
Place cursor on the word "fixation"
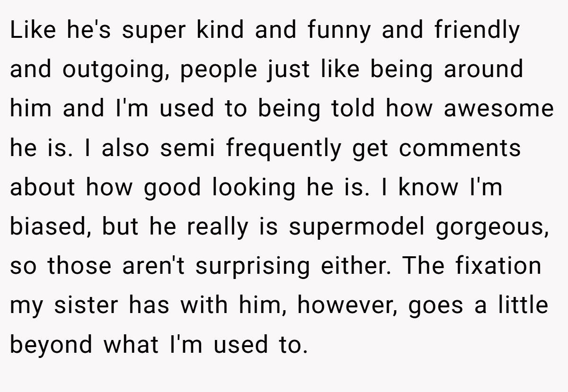click(x=498, y=266)
